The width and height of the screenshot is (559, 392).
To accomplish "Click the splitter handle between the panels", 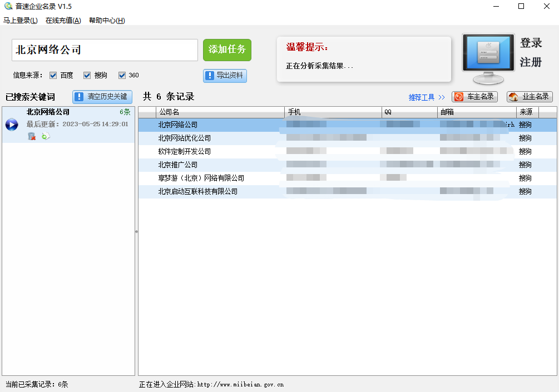I will click(136, 232).
